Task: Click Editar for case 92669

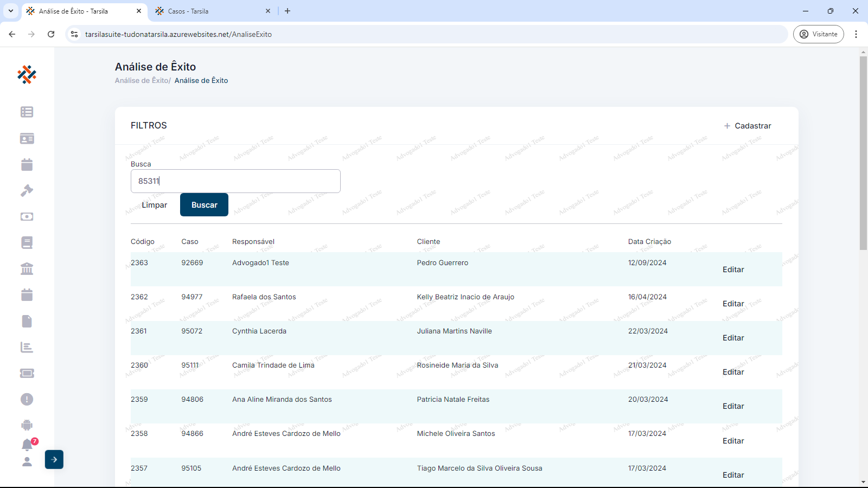Action: pos(733,269)
